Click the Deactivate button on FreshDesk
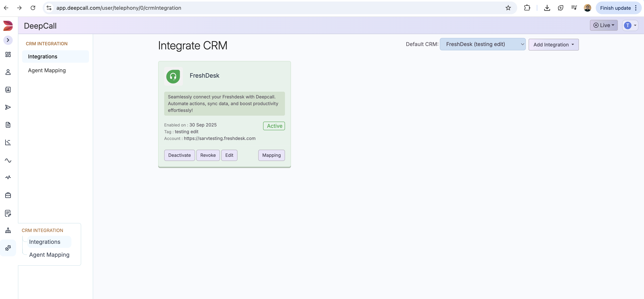The width and height of the screenshot is (644, 299). pyautogui.click(x=179, y=155)
